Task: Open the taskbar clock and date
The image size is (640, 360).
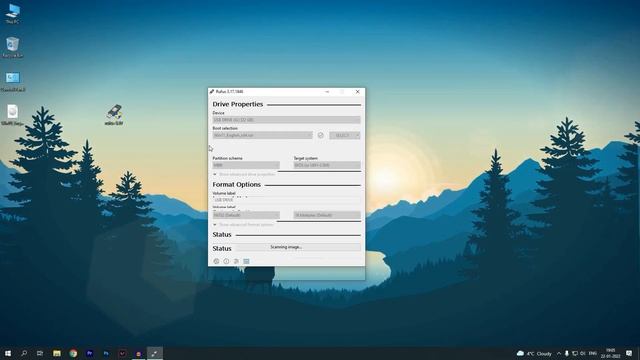Action: (x=611, y=353)
